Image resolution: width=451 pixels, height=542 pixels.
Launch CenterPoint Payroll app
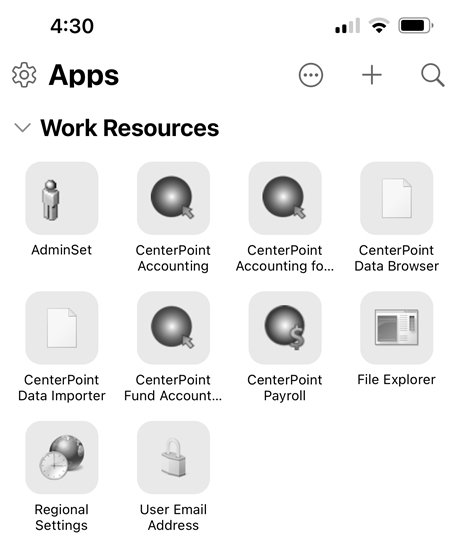(x=285, y=328)
